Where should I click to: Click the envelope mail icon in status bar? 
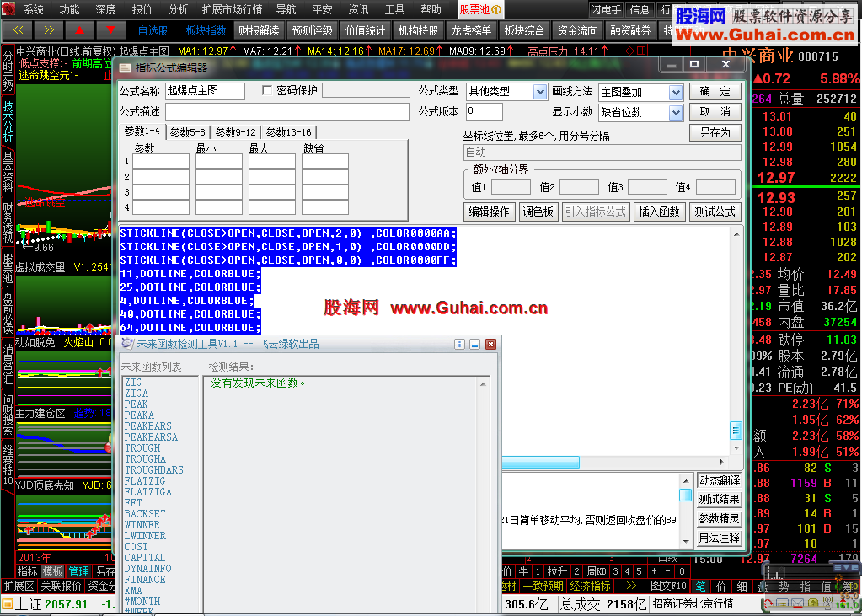pos(798,604)
